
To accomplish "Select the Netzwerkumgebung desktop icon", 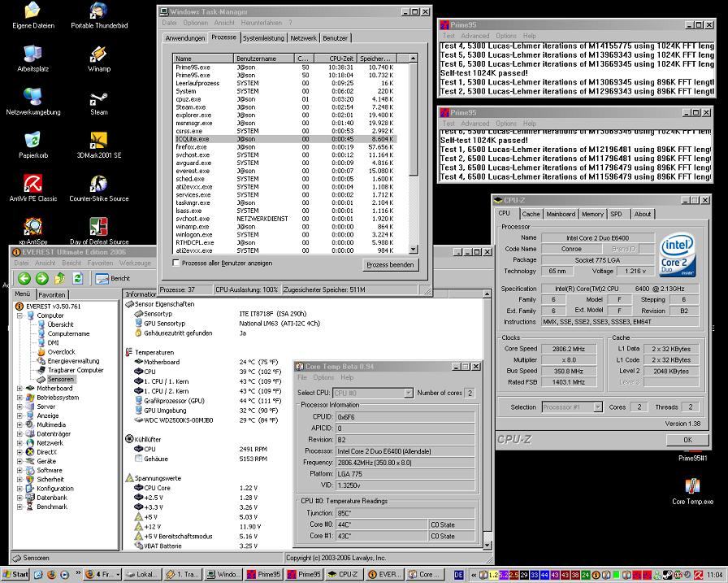I will tap(33, 102).
